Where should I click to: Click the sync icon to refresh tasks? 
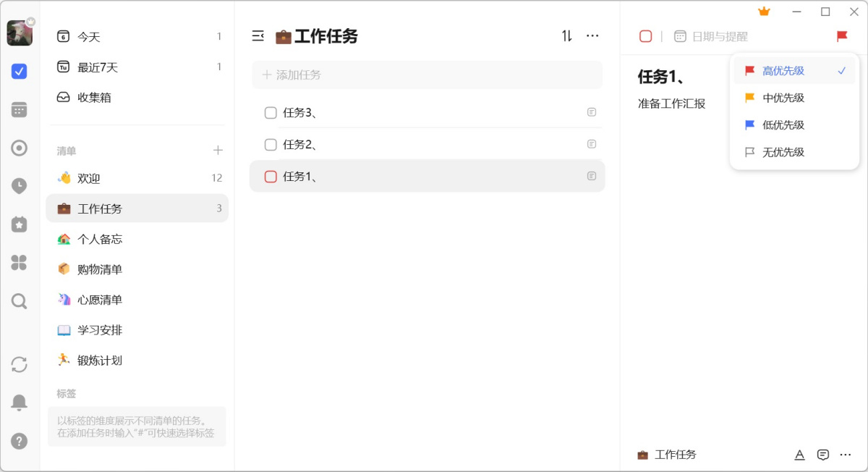20,365
